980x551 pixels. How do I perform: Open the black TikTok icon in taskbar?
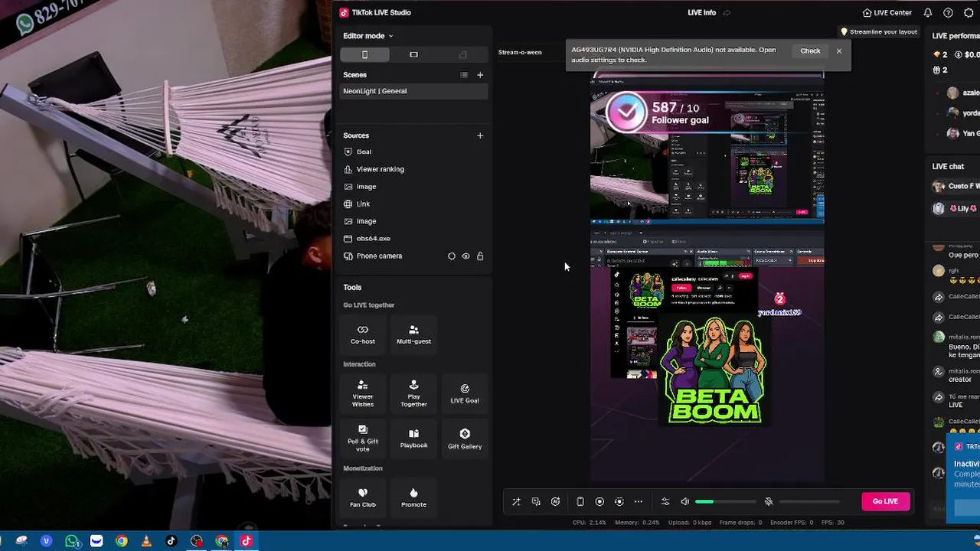(171, 541)
